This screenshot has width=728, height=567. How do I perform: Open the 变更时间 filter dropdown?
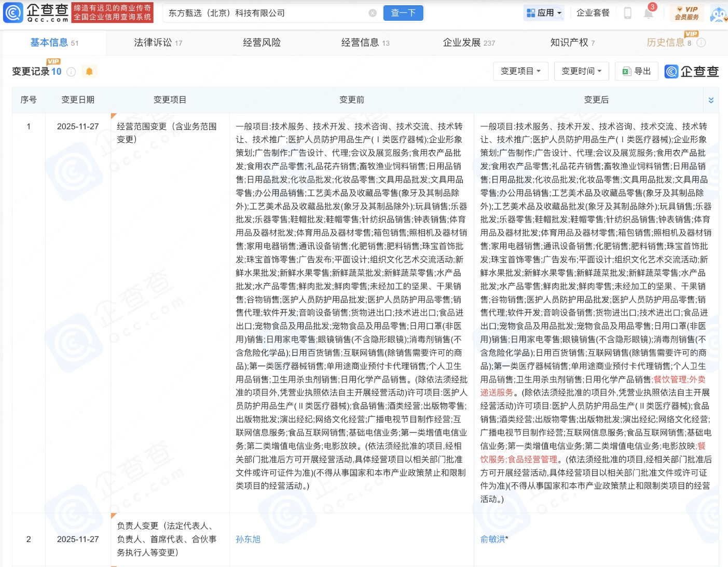582,71
